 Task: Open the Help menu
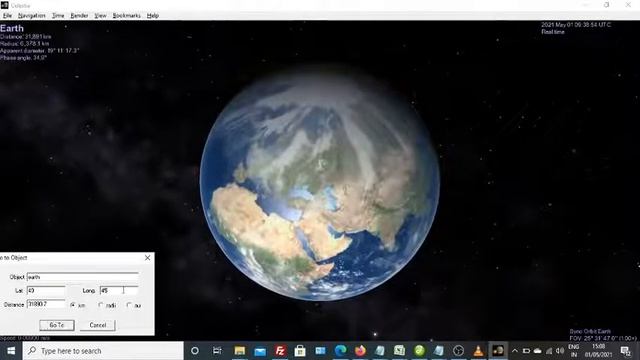click(153, 16)
